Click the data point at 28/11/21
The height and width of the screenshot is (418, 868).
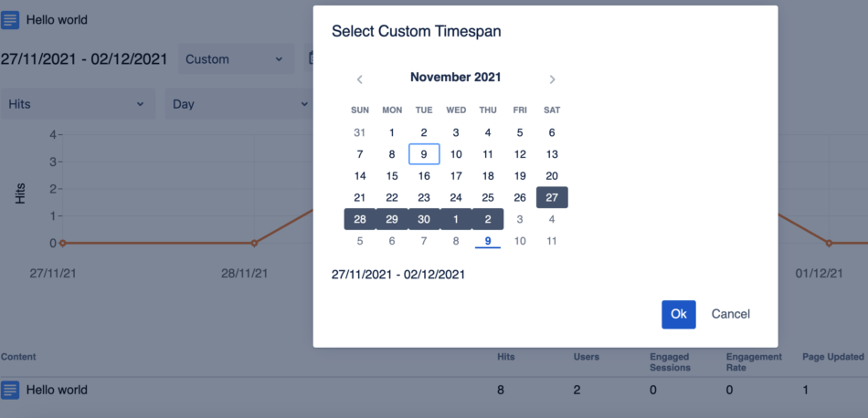[x=254, y=244]
